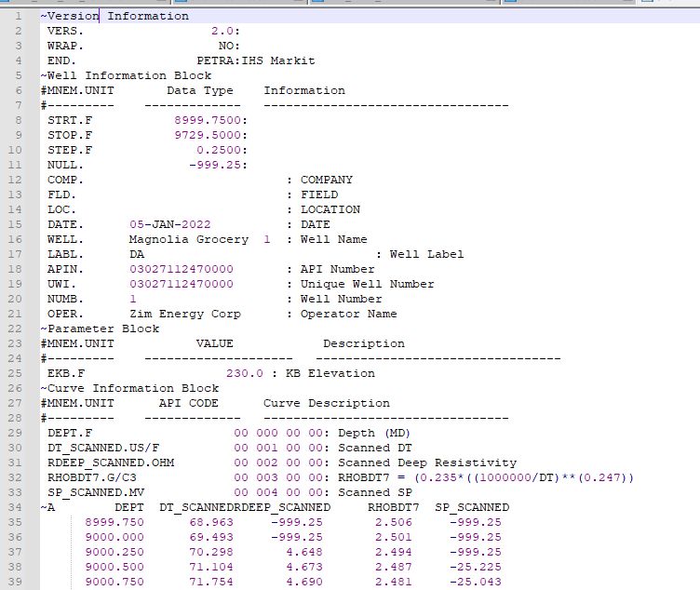Click the NULL value -999.25 on line 11

[215, 165]
